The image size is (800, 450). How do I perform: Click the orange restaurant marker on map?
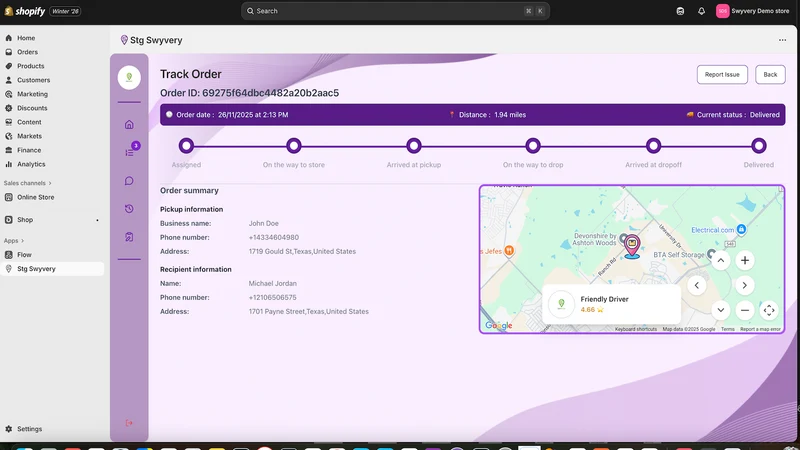[509, 251]
